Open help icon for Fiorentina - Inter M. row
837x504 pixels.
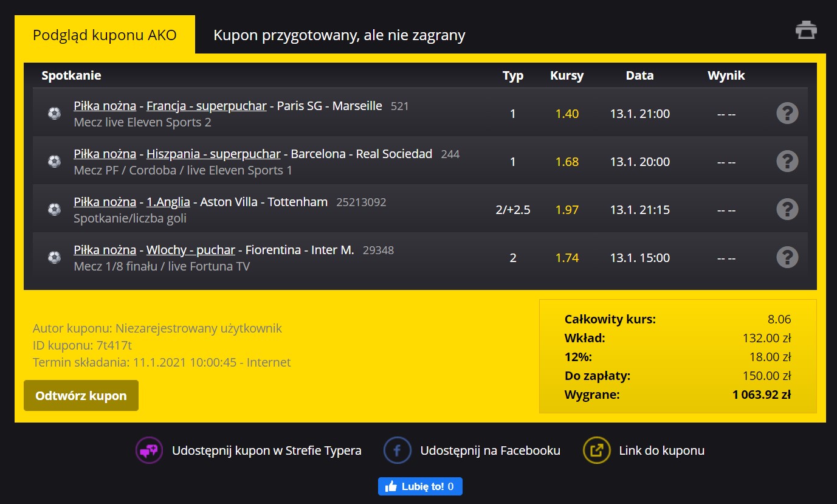pos(787,257)
